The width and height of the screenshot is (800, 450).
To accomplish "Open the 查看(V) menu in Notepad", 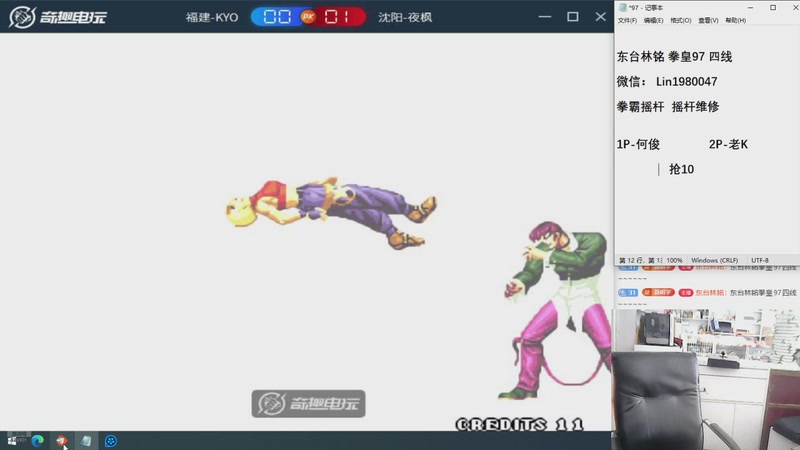I will [708, 20].
